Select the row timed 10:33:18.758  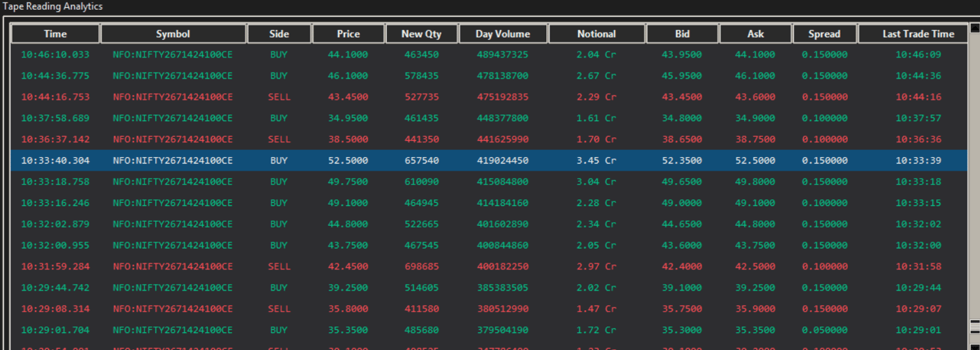point(489,182)
